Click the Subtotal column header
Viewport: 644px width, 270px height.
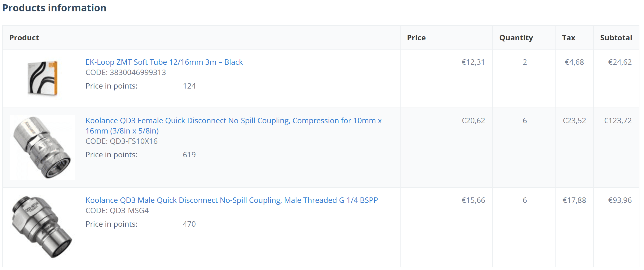(616, 38)
